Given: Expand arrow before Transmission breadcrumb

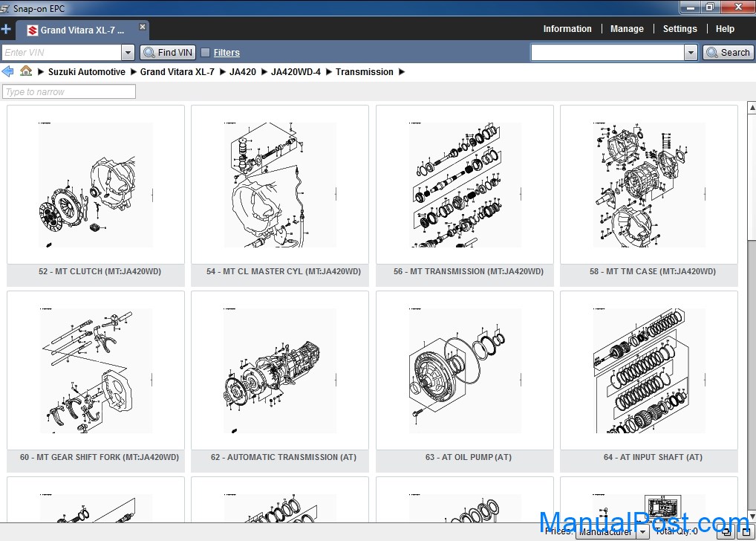Looking at the screenshot, I should click(x=328, y=72).
